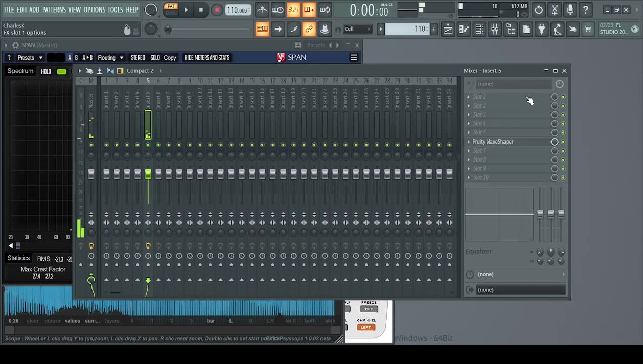Open the VIEW menu
The image size is (643, 364).
pyautogui.click(x=74, y=10)
